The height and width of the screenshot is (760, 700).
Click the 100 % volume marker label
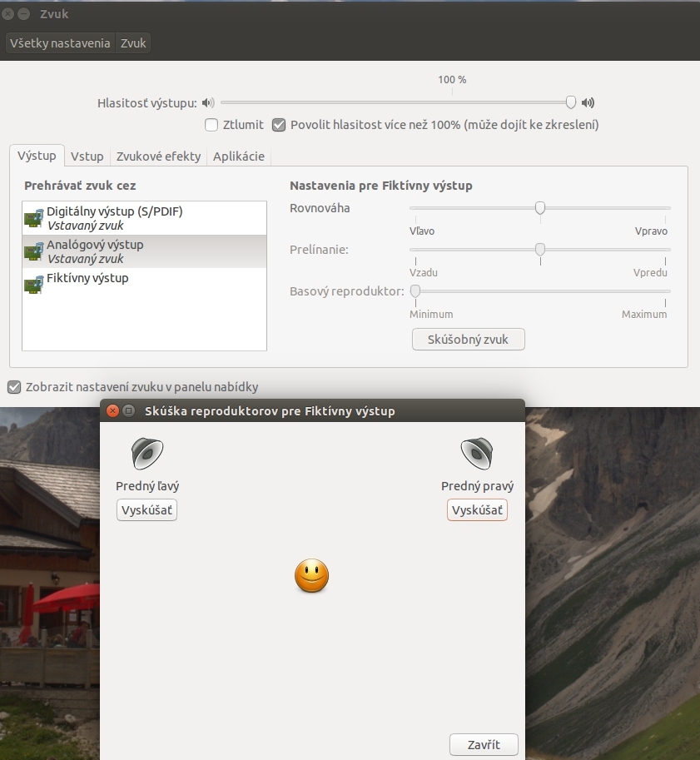click(x=452, y=79)
